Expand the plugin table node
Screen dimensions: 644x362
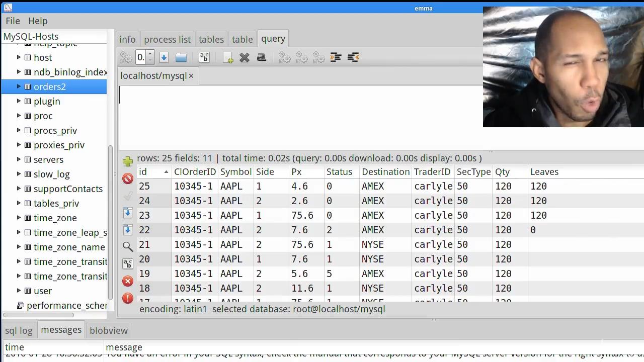[19, 101]
